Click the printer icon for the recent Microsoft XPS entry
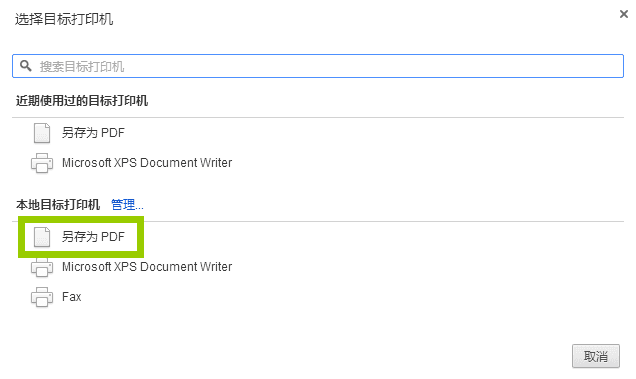The image size is (636, 379). (42, 163)
